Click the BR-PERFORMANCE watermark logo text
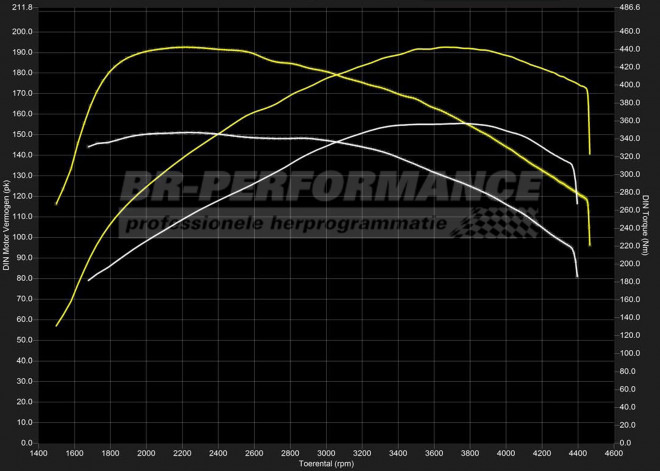 pyautogui.click(x=330, y=187)
